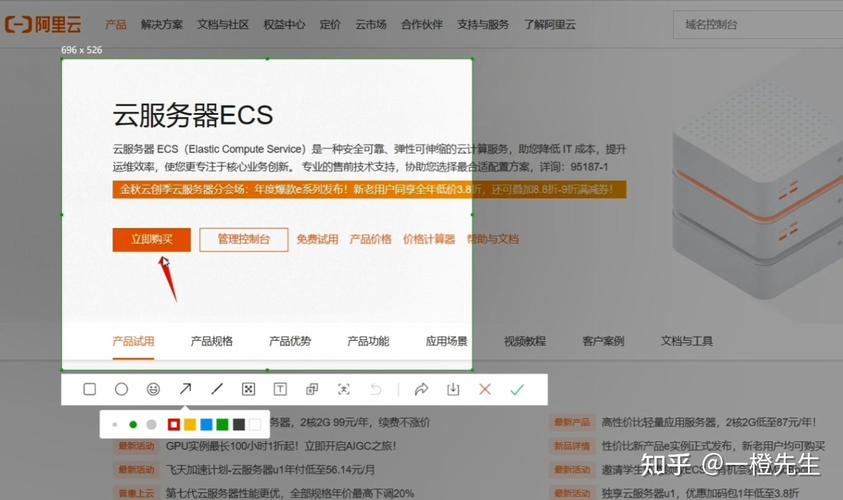Pick the red color swatch
This screenshot has width=843, height=500.
pyautogui.click(x=174, y=425)
